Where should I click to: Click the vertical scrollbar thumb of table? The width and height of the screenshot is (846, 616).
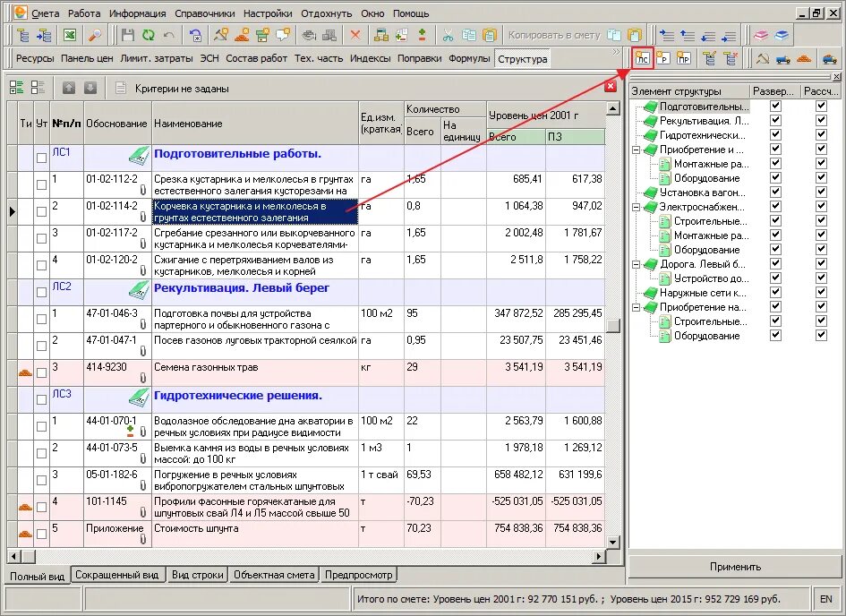click(x=613, y=325)
